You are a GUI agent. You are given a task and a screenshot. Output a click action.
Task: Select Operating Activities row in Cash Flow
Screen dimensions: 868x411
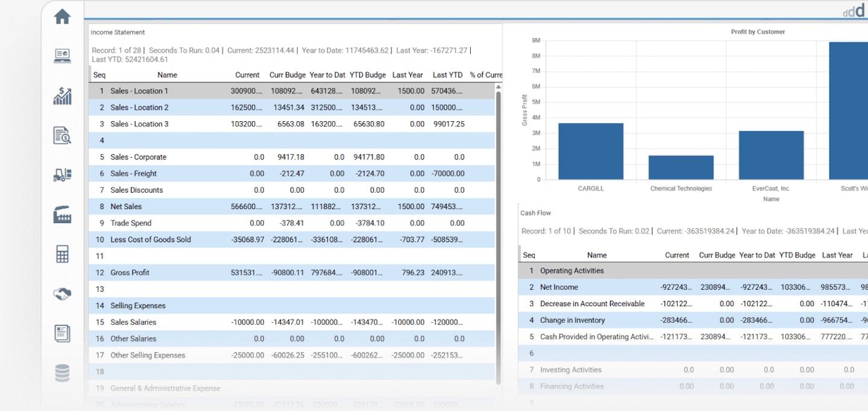click(x=693, y=271)
